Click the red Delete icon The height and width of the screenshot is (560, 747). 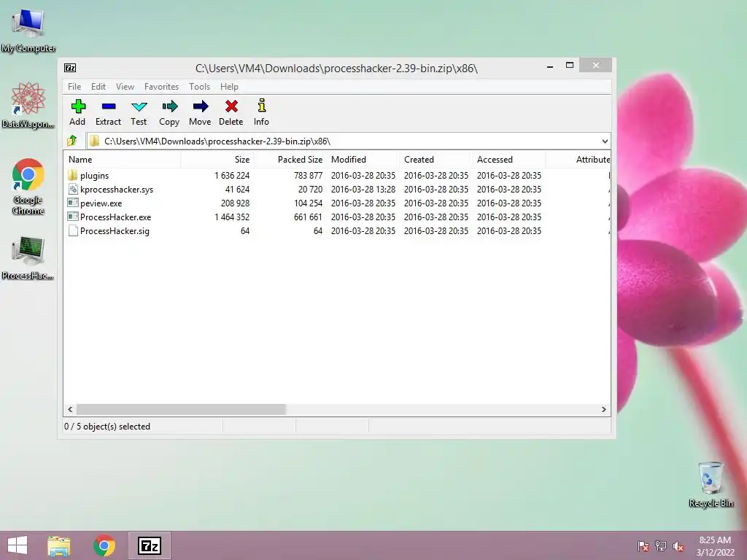tap(231, 106)
